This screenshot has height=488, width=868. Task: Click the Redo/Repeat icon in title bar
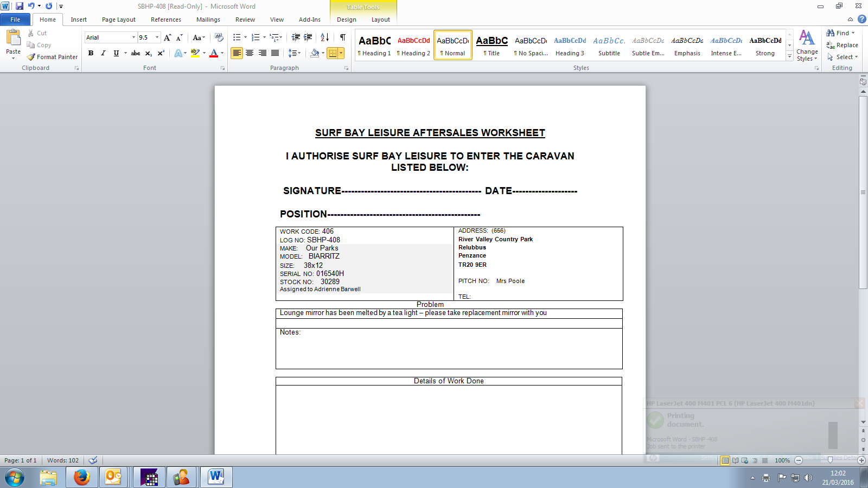click(49, 6)
